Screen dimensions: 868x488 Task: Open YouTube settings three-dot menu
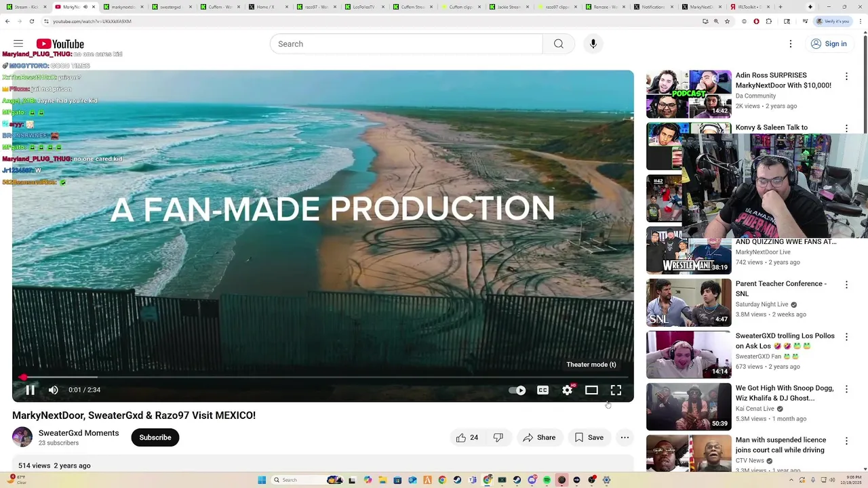tap(790, 44)
